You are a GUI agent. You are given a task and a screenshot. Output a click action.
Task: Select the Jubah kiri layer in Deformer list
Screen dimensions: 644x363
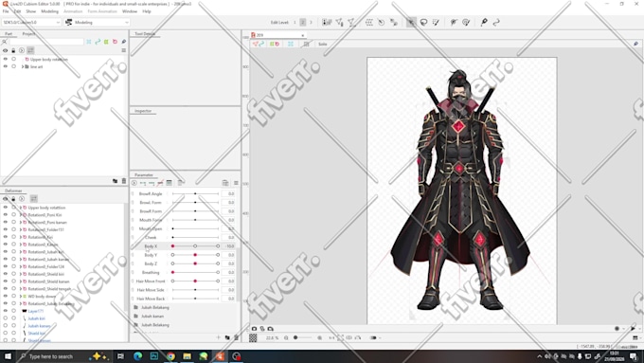coord(36,318)
